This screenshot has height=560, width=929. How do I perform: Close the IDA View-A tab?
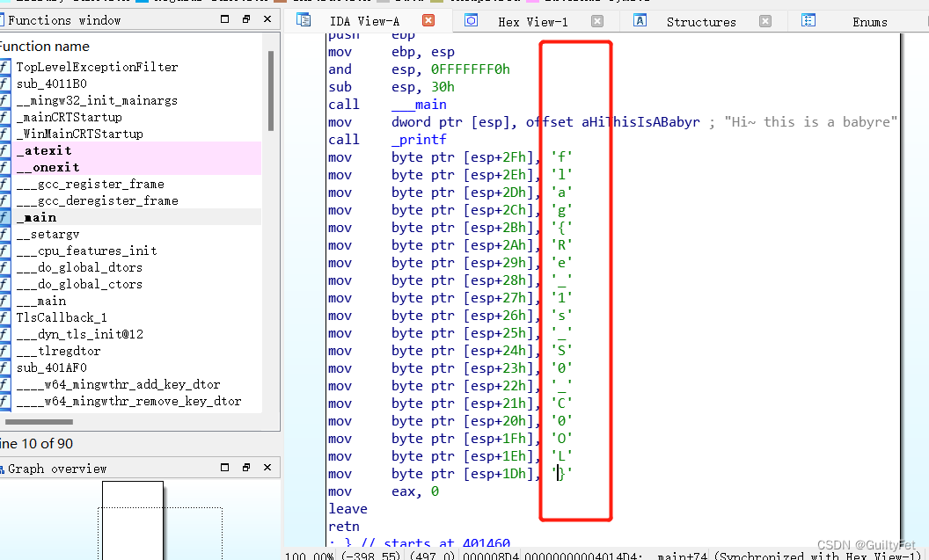tap(428, 21)
